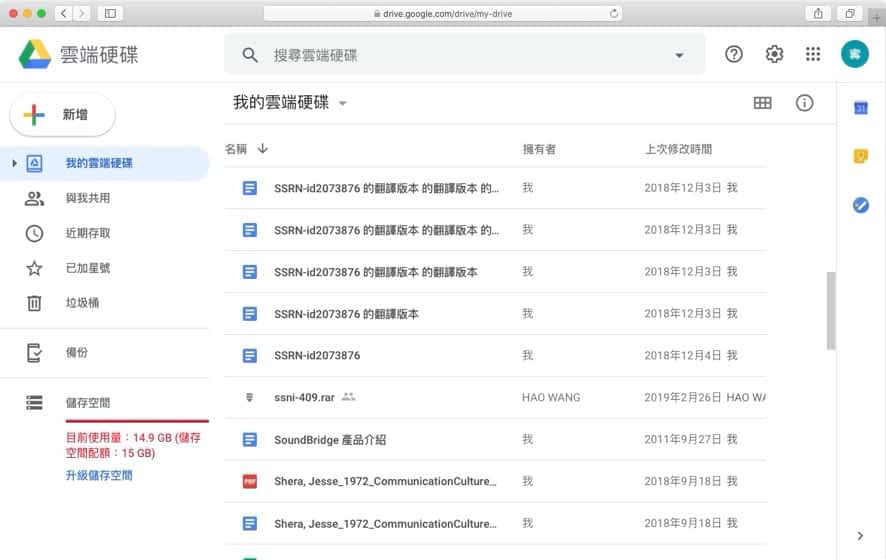Toggle sort direction arrow beside 名稱
886x560 pixels.
(263, 149)
